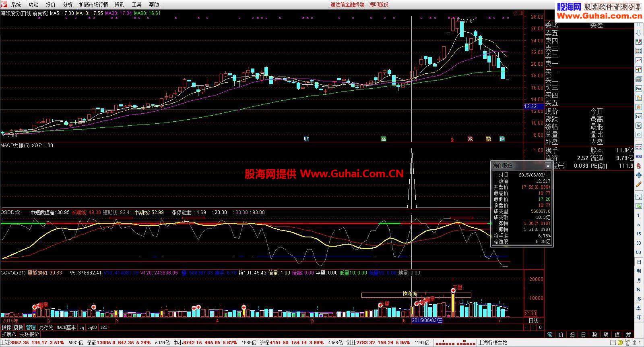Click the plus zoom button near 日线

click(x=527, y=327)
